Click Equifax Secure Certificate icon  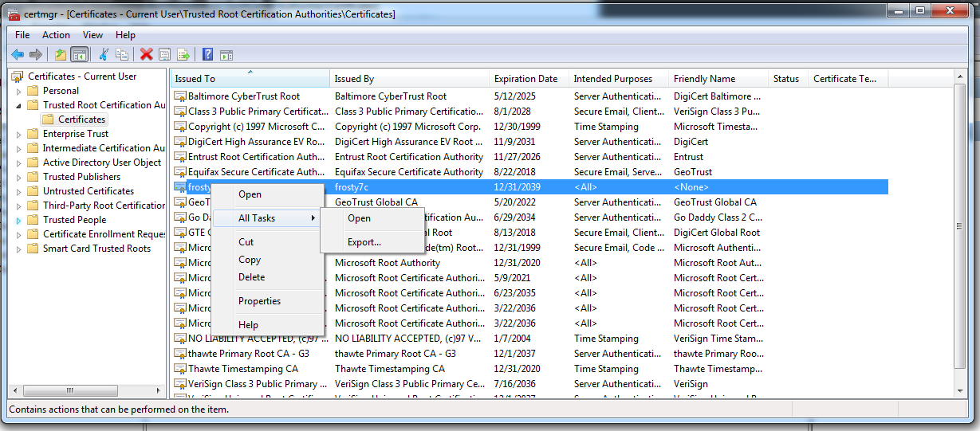point(180,172)
